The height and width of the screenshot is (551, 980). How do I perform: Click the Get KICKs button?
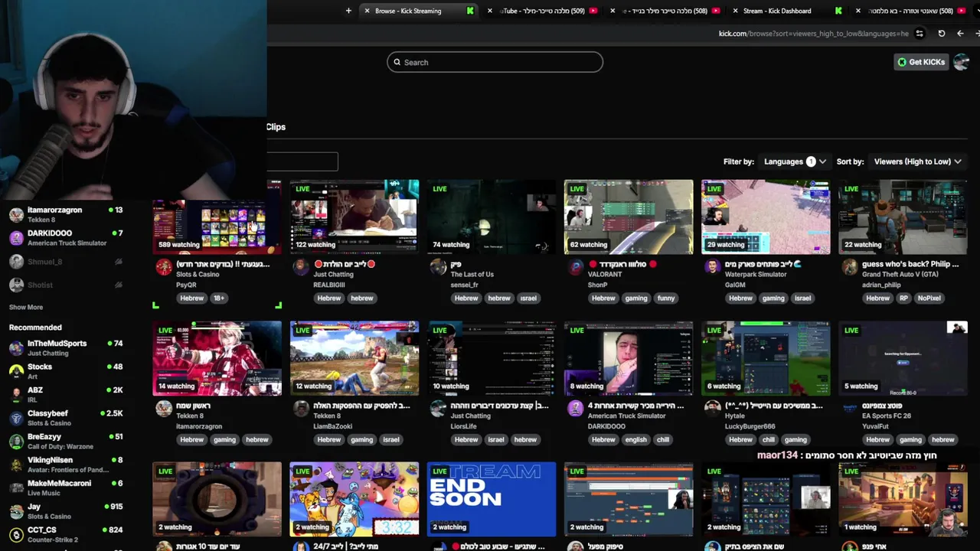click(x=922, y=62)
